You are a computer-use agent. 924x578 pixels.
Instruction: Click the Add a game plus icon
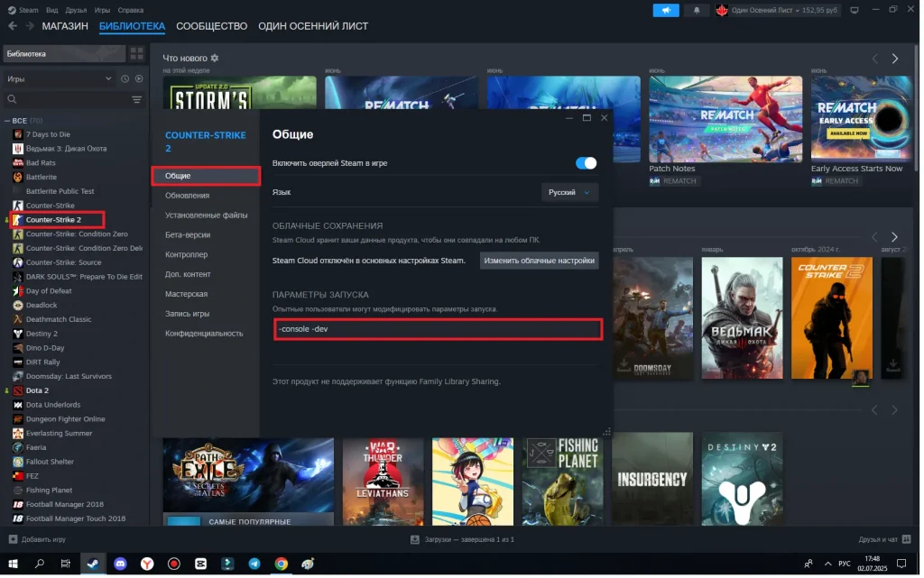coord(13,539)
